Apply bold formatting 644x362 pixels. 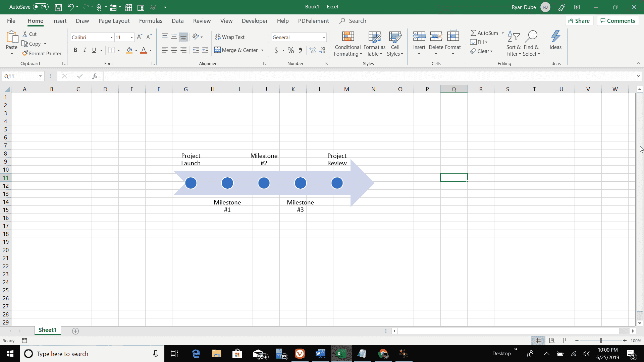click(x=75, y=50)
